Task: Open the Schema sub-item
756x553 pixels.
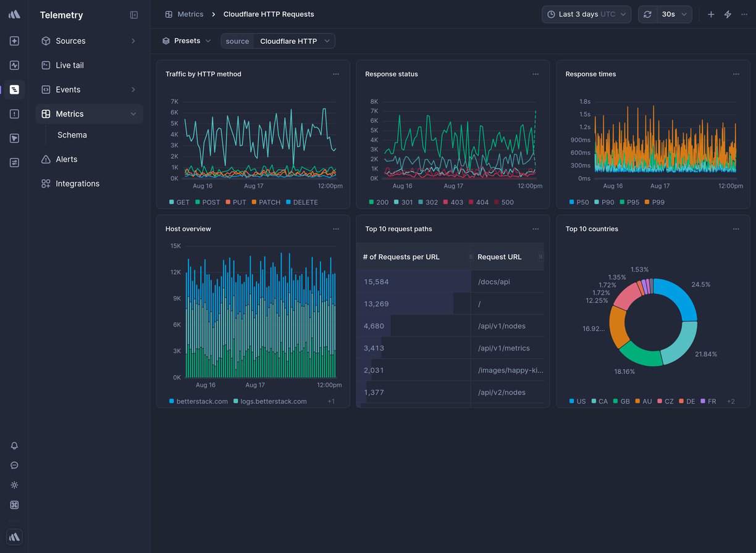Action: [72, 135]
